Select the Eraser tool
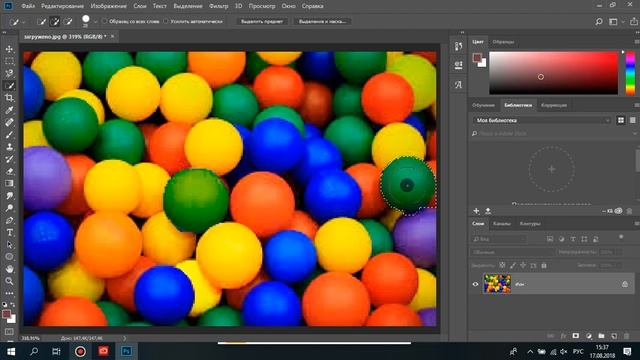The image size is (640, 360). pyautogui.click(x=9, y=171)
